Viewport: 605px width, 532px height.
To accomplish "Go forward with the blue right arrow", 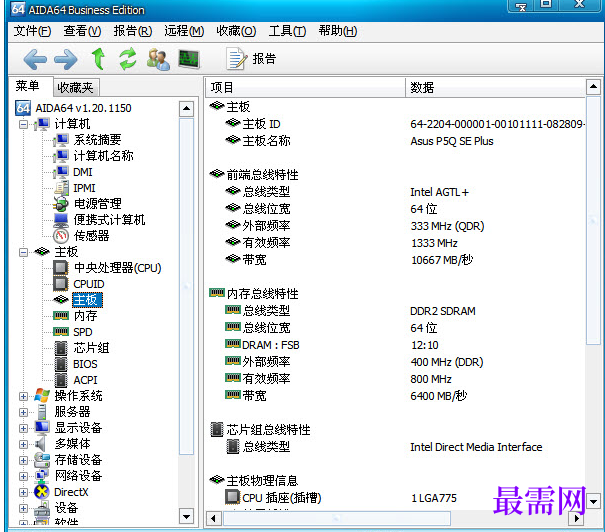I will [x=66, y=59].
